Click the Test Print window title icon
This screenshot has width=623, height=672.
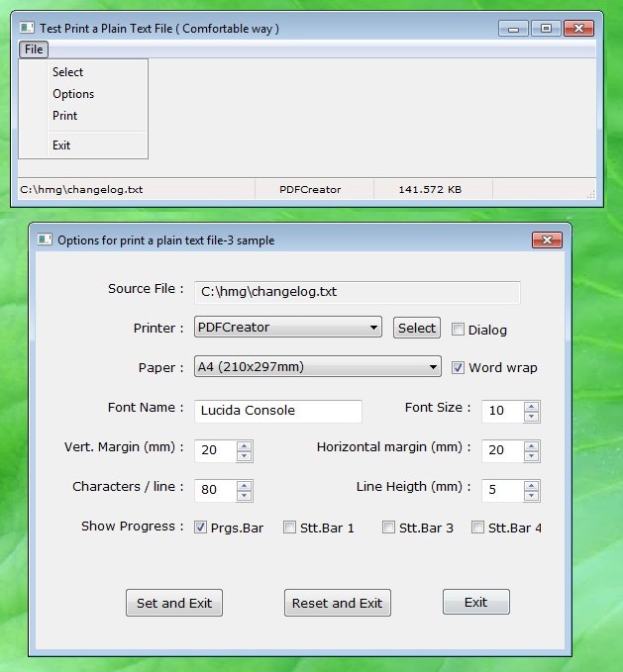click(27, 28)
